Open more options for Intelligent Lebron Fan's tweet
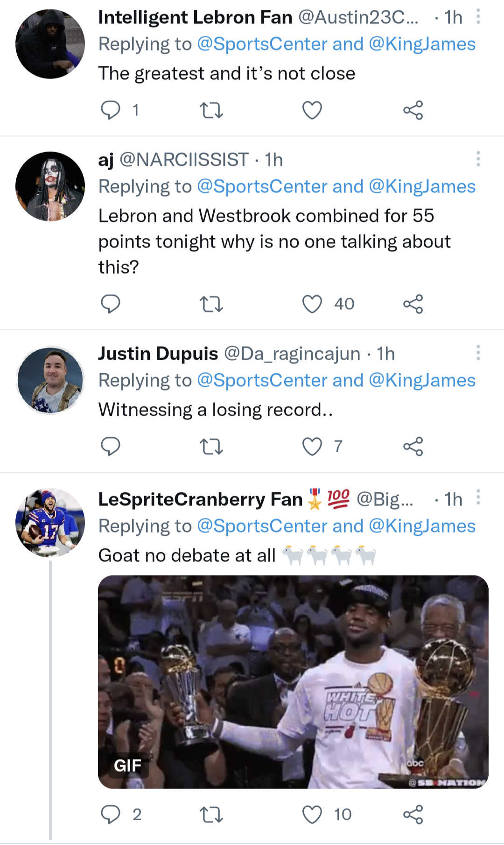 [478, 17]
